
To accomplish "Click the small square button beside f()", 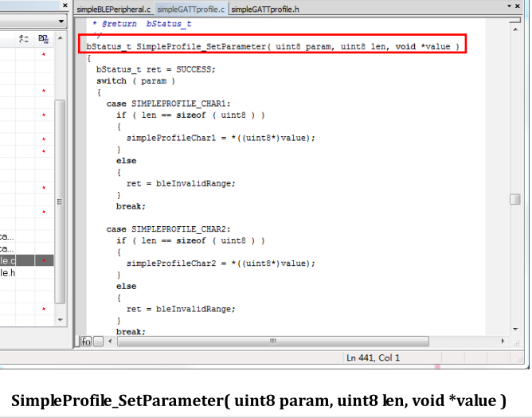I will (x=98, y=342).
